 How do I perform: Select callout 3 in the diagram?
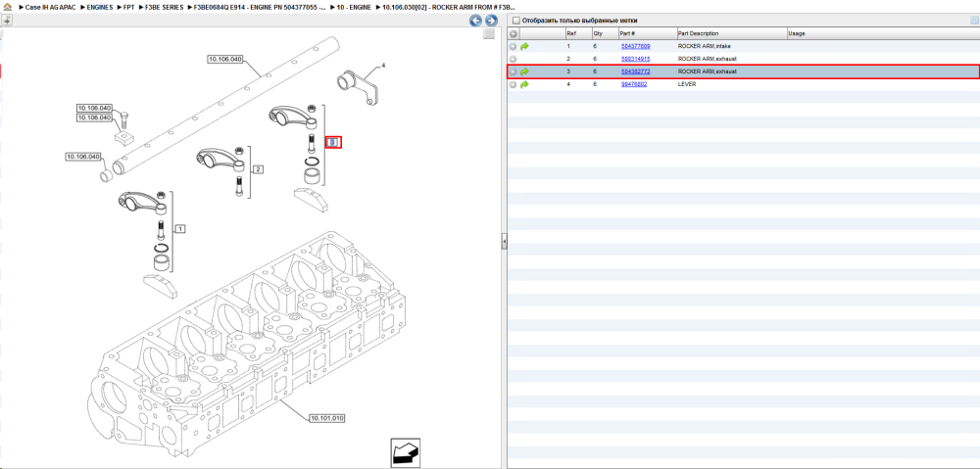point(334,142)
